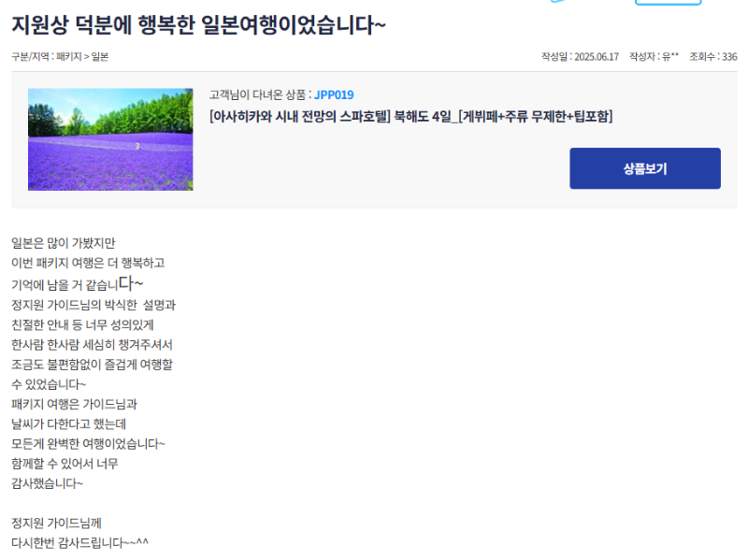Click the line 한사람 한사람 세심히 챙겨주셔서
The image size is (748, 560).
[x=92, y=345]
